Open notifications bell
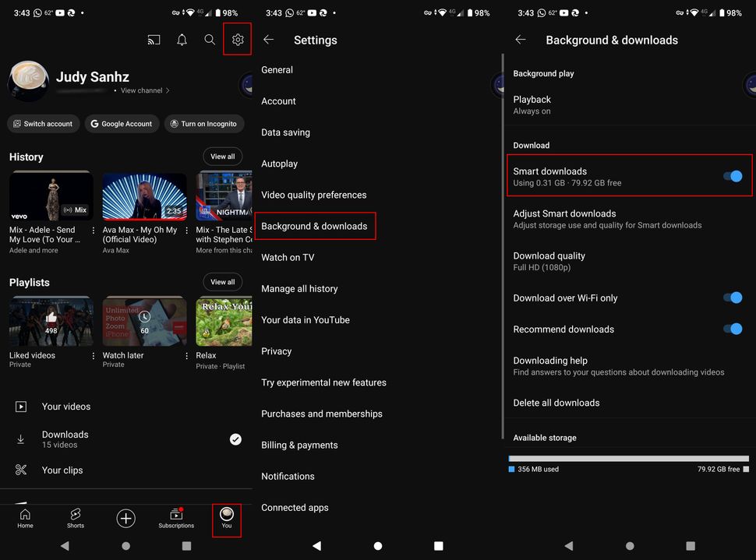The image size is (756, 560). (182, 39)
